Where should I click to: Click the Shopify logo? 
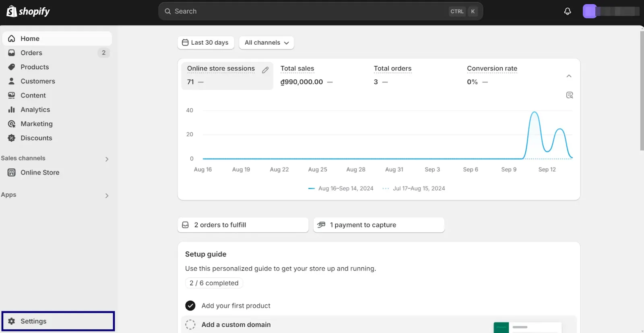pyautogui.click(x=28, y=11)
